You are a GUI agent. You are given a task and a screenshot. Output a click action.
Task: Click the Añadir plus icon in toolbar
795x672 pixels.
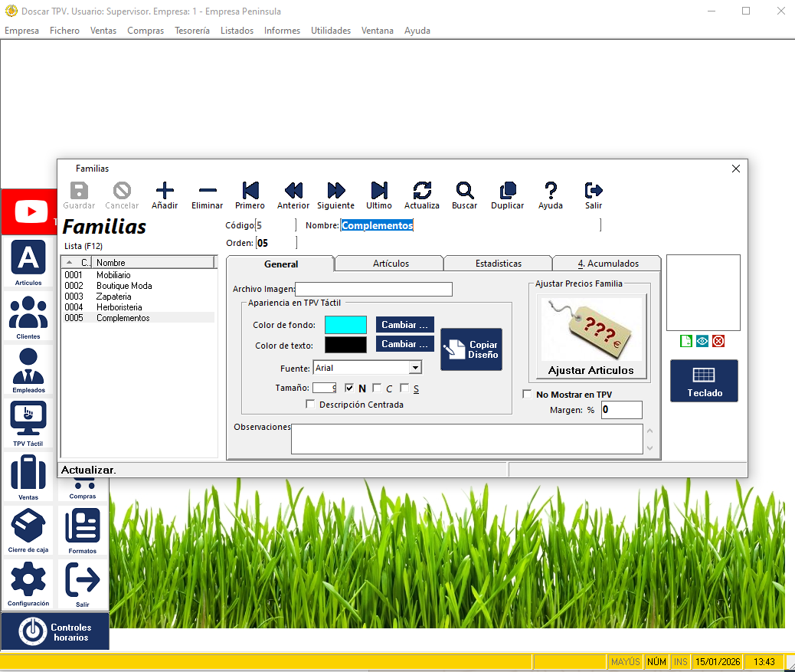165,191
